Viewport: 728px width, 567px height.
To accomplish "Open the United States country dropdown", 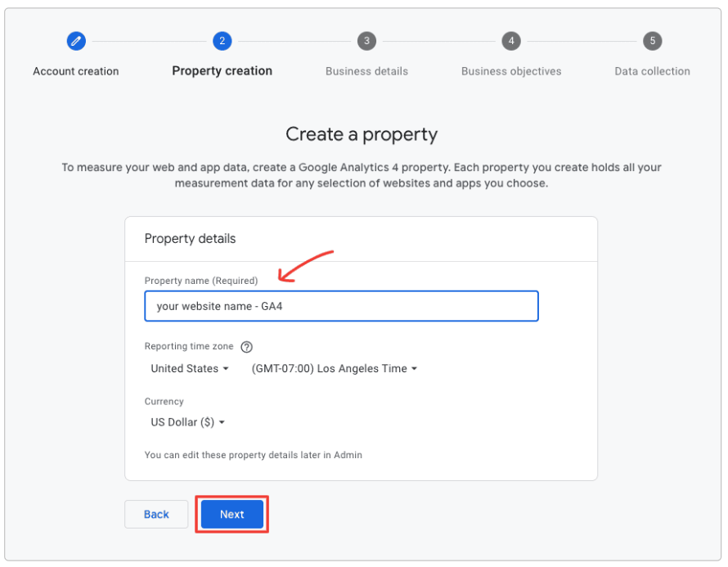I will tap(189, 368).
